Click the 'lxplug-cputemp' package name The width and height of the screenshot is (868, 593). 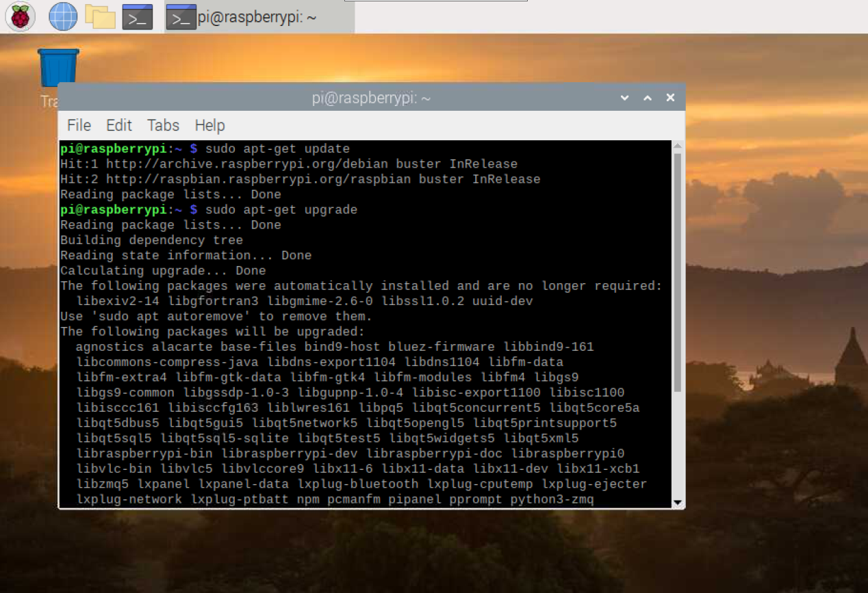pyautogui.click(x=479, y=484)
